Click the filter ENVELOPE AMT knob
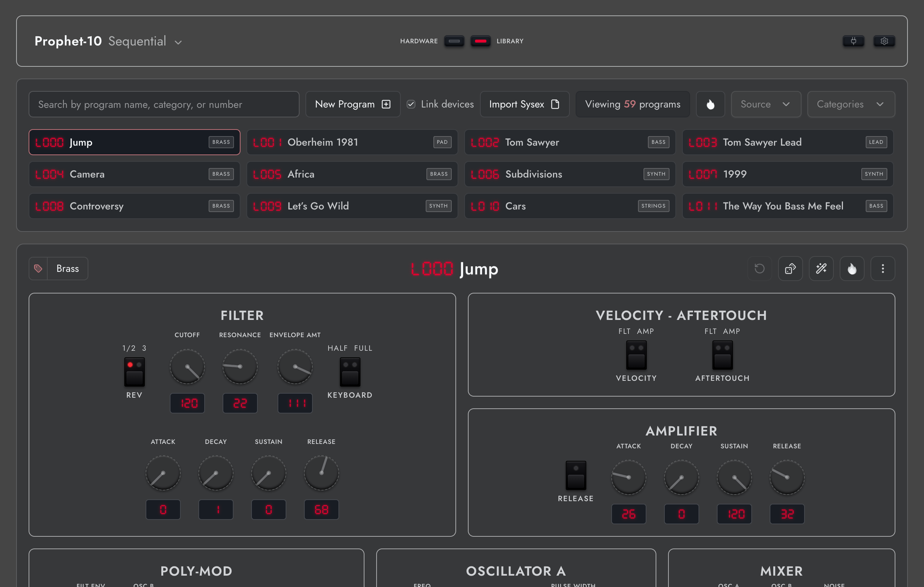 [295, 367]
